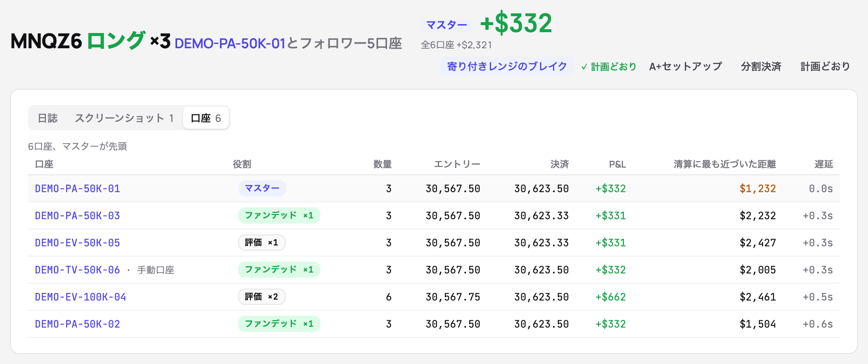
Task: Click the マスター role badge in DEMO-PA-50K-01 row
Action: [262, 188]
